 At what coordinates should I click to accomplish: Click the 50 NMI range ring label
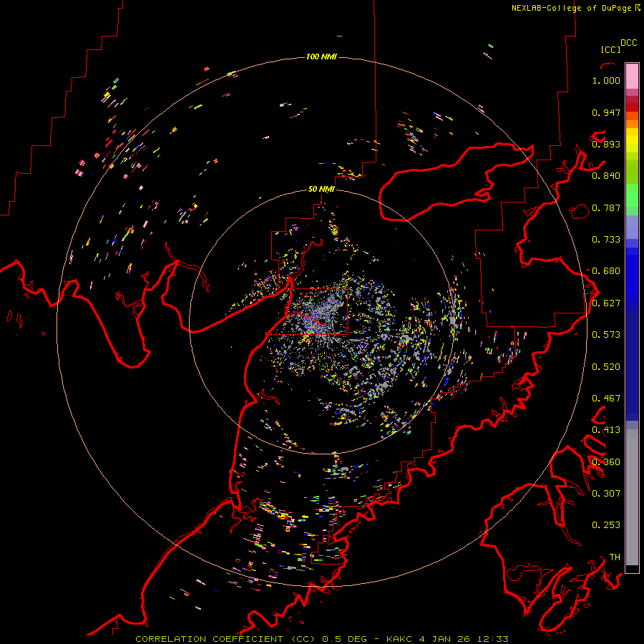321,189
